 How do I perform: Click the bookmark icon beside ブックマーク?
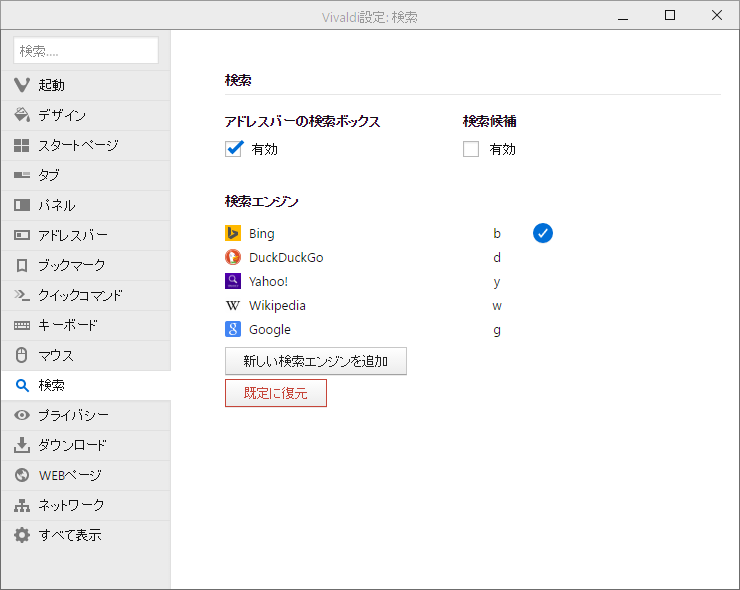(x=22, y=265)
